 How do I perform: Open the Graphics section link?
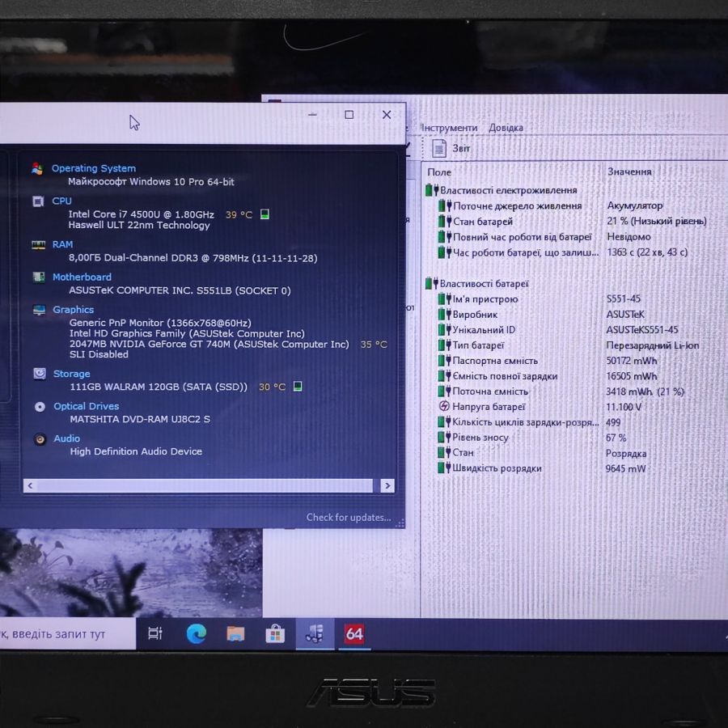pos(74,310)
